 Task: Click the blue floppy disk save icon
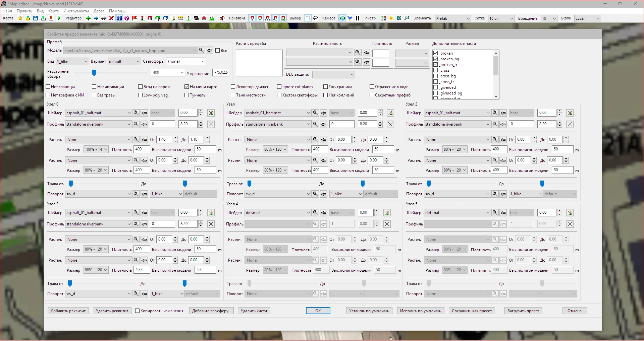(x=36, y=18)
